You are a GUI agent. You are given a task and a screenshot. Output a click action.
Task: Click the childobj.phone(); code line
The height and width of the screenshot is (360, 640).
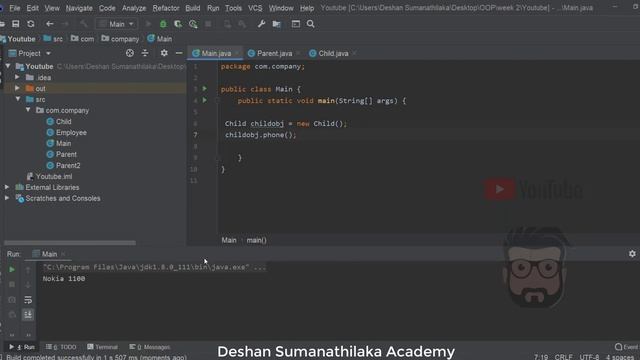click(261, 135)
